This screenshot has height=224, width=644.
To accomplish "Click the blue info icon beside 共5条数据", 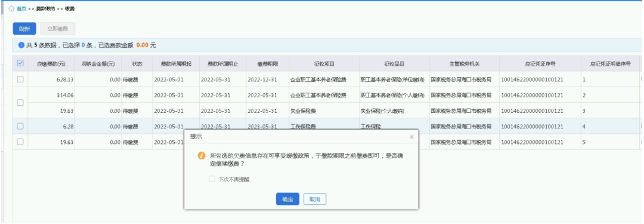I will click(21, 45).
